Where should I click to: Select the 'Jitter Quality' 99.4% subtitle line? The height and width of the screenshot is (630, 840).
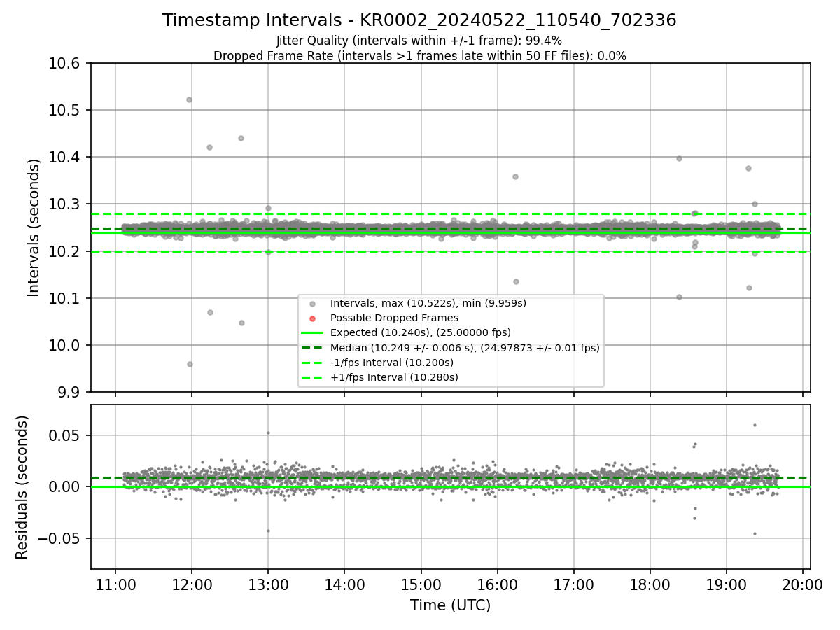[x=419, y=41]
